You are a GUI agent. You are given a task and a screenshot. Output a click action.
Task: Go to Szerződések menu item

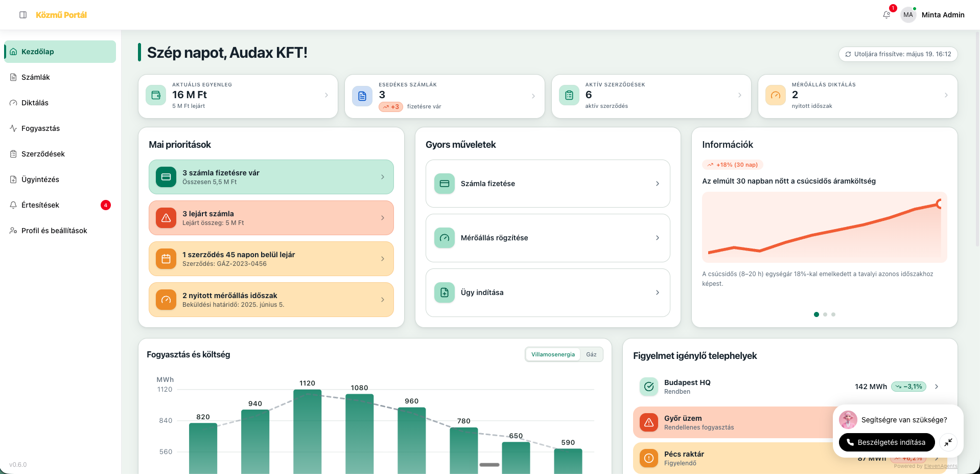[60, 154]
